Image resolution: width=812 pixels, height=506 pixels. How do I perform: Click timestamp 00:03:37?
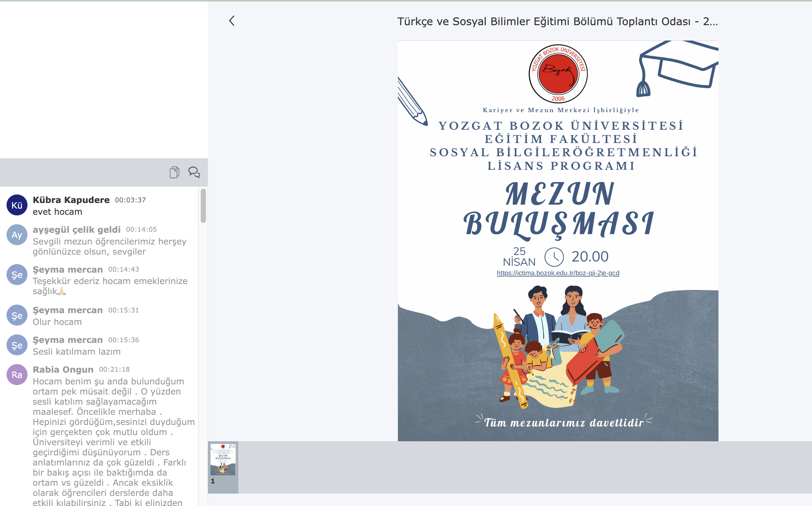click(130, 200)
